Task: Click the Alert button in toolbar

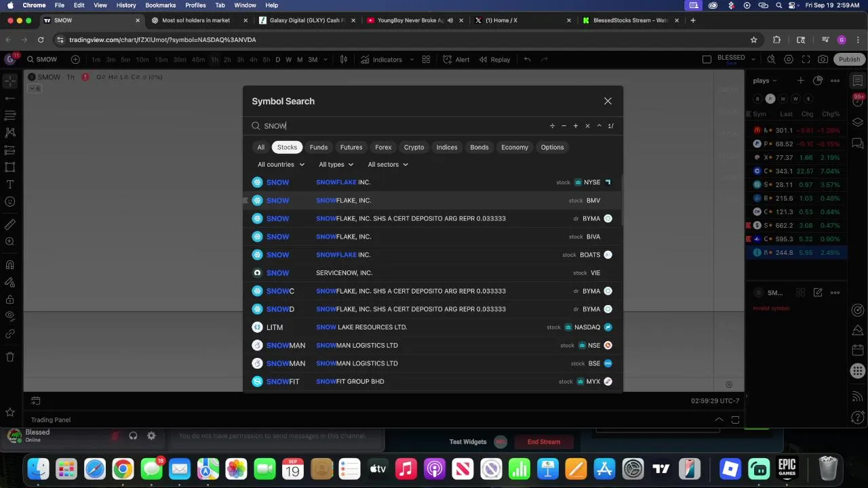Action: coord(456,60)
